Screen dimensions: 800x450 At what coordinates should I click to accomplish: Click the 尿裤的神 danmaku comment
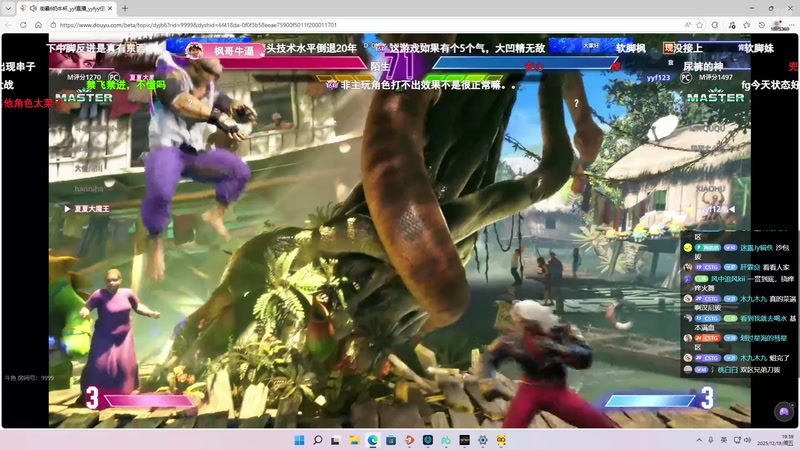pos(703,66)
